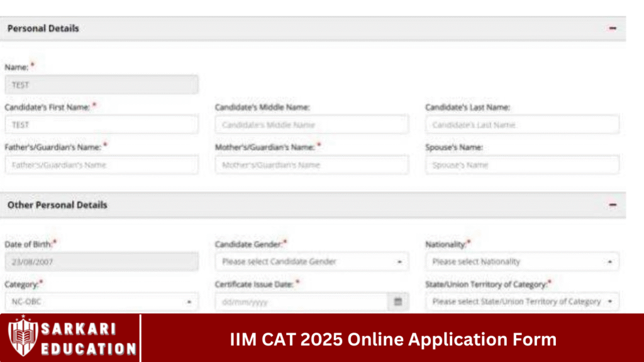Screen dimensions: 644x362
Task: Click the Date of Birth field
Action: pos(101,261)
